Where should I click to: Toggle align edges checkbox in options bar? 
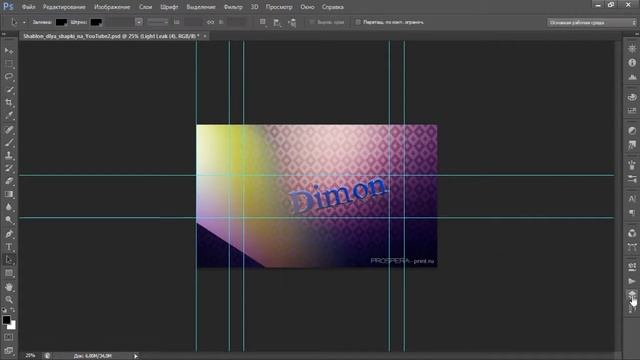click(x=312, y=22)
